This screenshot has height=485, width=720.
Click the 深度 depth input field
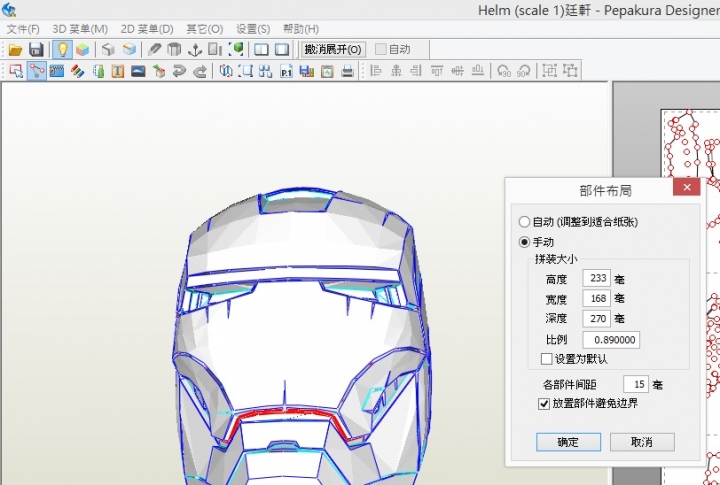(x=596, y=318)
